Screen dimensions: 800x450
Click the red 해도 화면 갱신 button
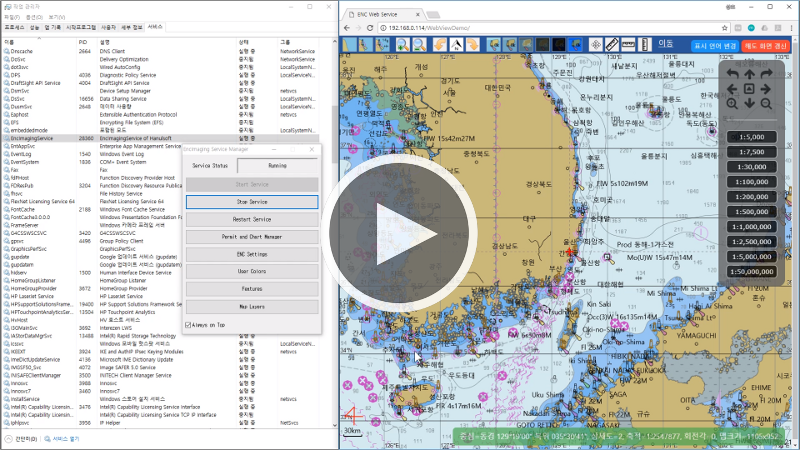click(x=765, y=46)
